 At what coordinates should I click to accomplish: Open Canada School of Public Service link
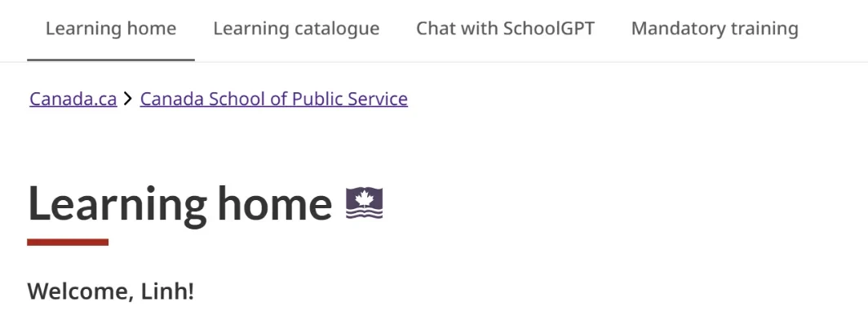click(x=274, y=99)
